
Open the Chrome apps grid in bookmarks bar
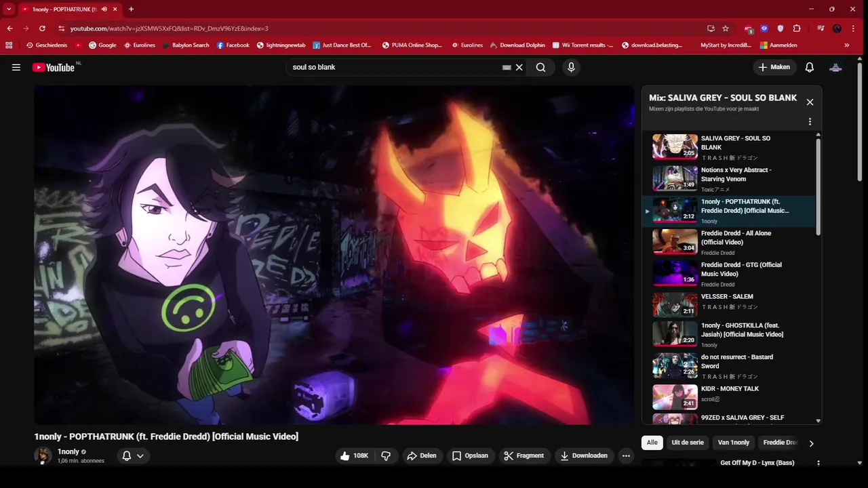tap(9, 45)
